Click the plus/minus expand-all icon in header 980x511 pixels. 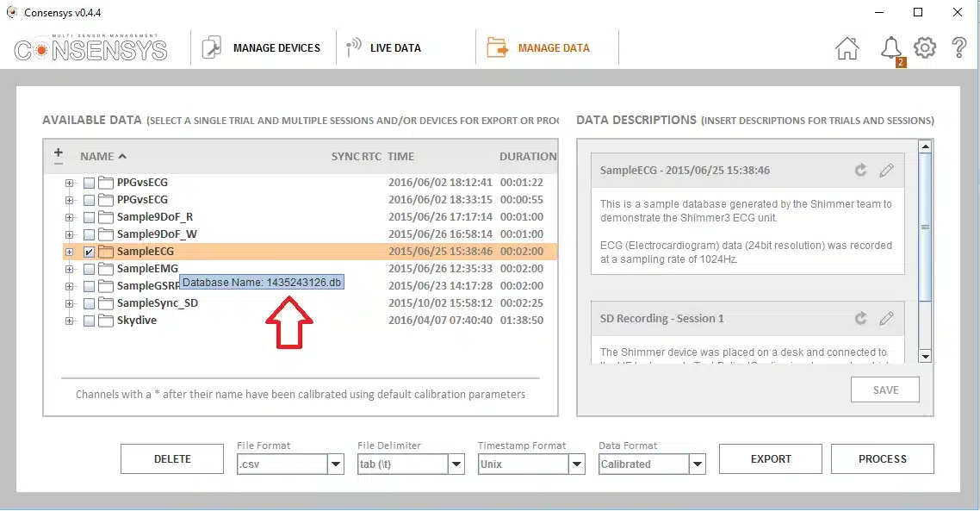[x=58, y=156]
